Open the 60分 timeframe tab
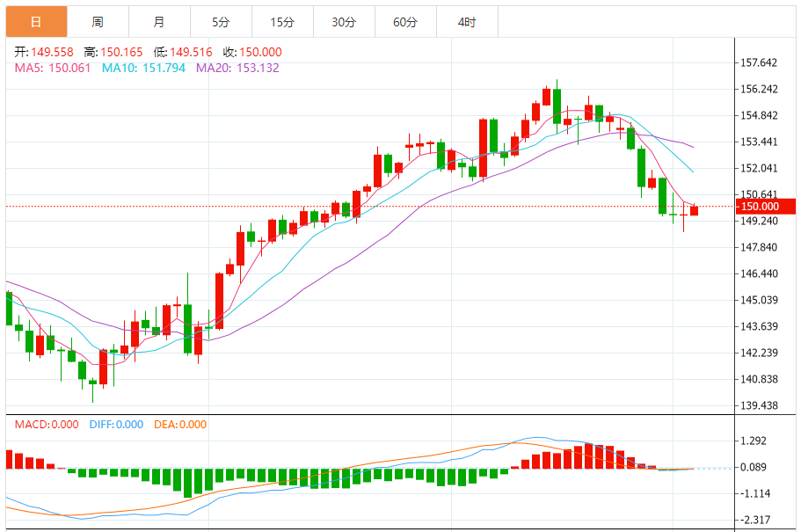The height and width of the screenshot is (532, 801). click(x=405, y=22)
